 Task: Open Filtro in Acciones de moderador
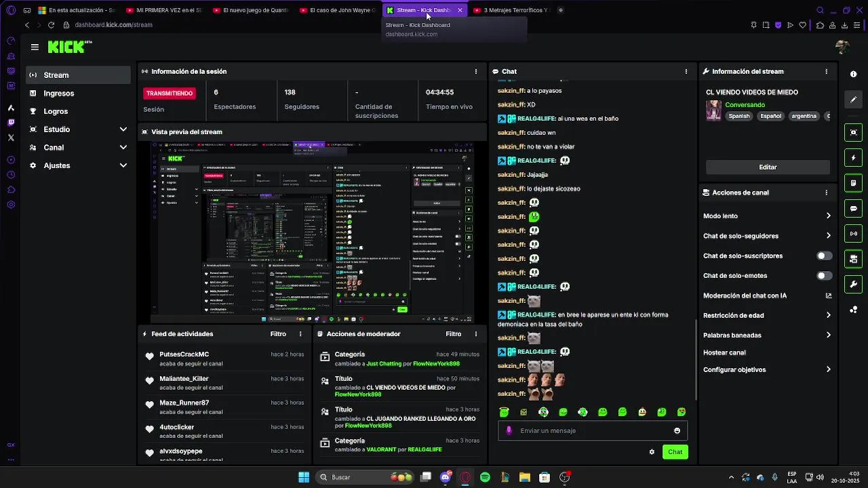(x=453, y=334)
